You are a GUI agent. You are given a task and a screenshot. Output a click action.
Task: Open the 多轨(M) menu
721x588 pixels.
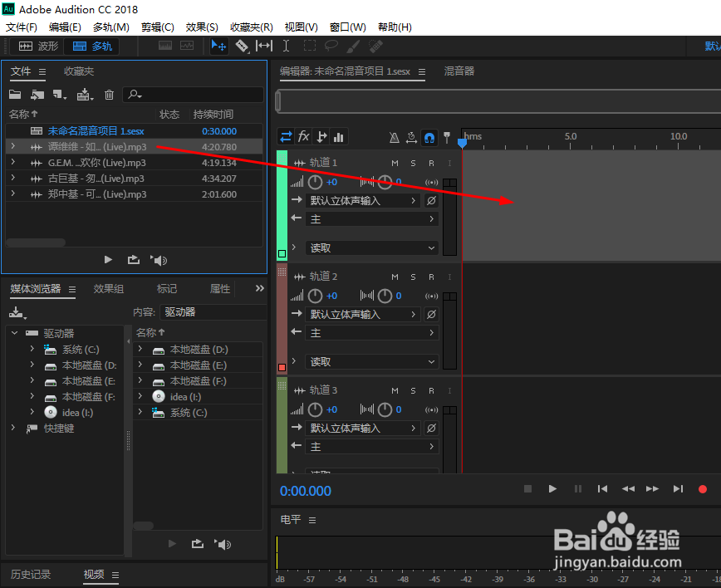coord(110,27)
